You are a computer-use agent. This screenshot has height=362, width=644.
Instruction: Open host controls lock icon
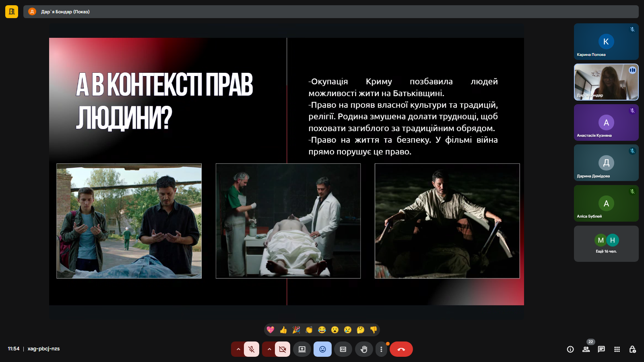click(632, 349)
